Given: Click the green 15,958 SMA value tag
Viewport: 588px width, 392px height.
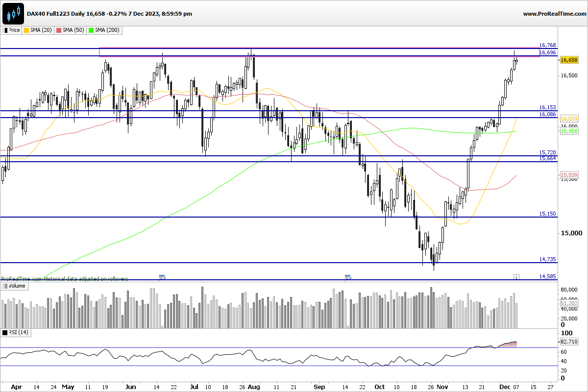Looking at the screenshot, I should click(569, 131).
